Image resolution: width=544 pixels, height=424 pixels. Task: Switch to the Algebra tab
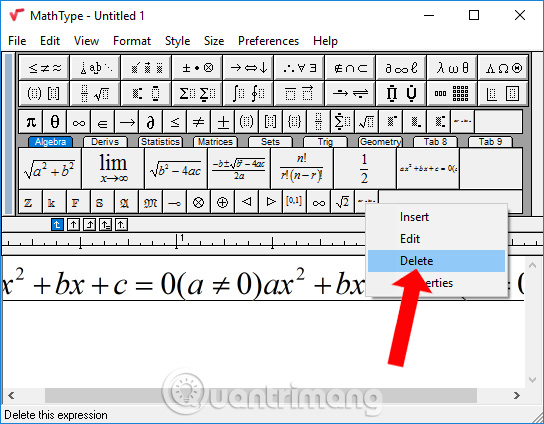click(x=50, y=142)
